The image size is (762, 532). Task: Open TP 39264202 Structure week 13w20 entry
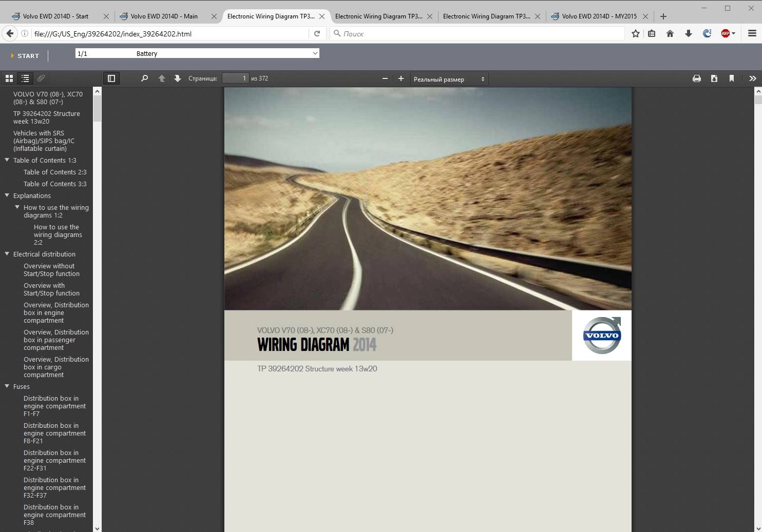(x=46, y=117)
